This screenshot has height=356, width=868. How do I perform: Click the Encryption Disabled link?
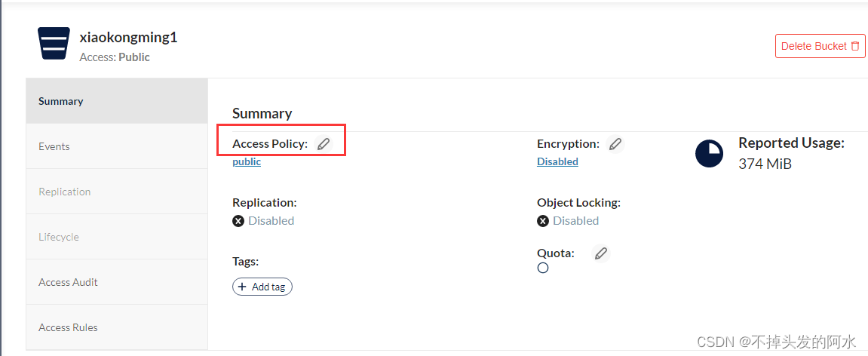557,161
